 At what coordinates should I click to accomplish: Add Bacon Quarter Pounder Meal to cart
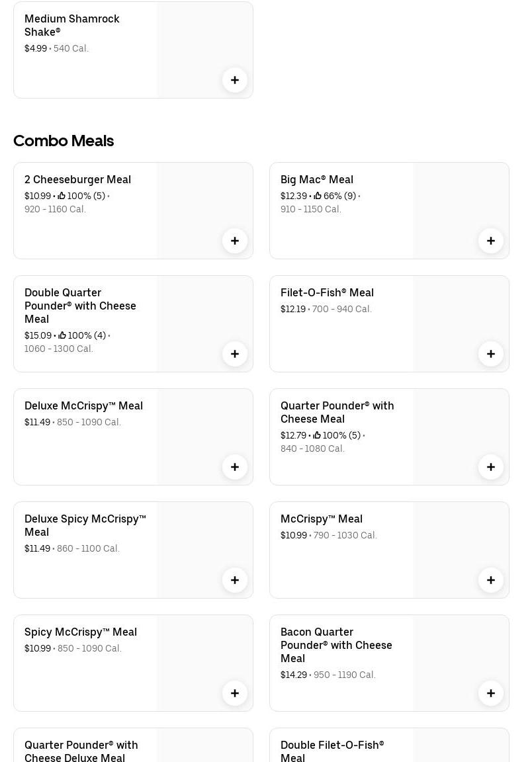point(491,693)
